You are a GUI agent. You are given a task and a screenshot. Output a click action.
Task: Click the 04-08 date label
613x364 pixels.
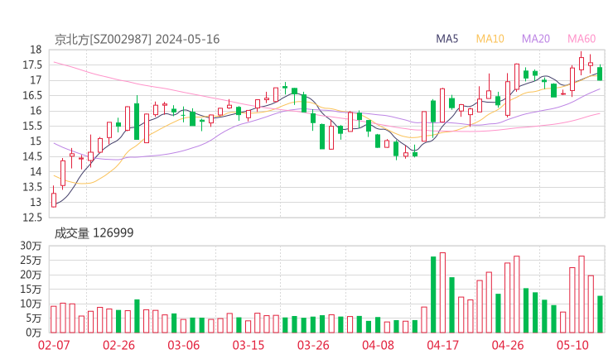click(379, 345)
